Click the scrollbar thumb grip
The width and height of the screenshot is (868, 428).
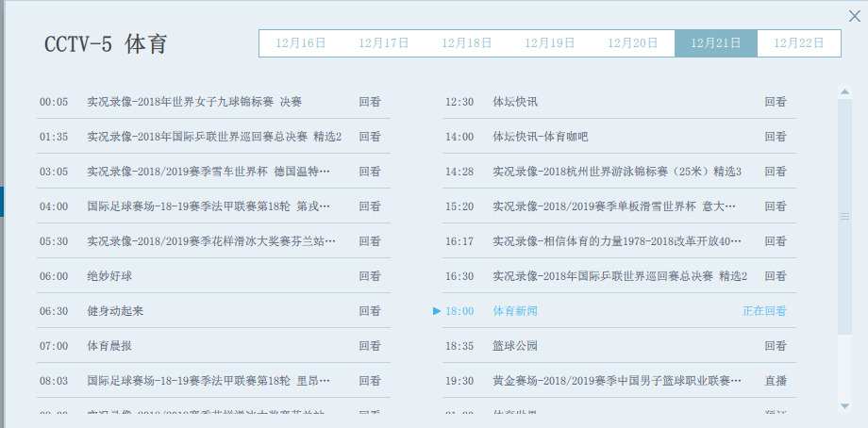pos(844,217)
